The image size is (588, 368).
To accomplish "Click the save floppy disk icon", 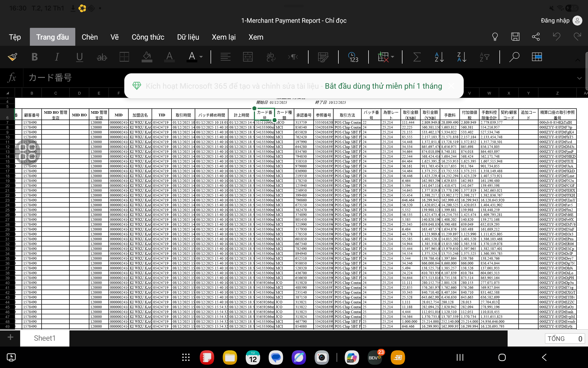I will tap(515, 37).
